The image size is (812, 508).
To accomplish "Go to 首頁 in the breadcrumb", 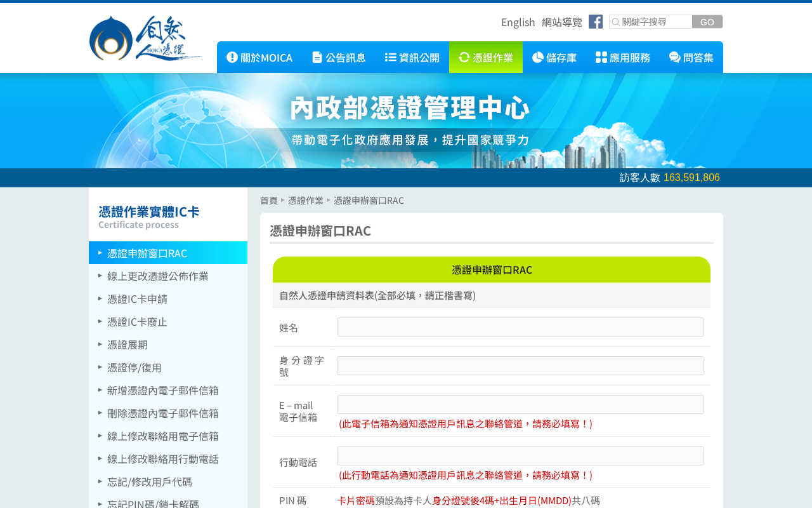I will [269, 200].
